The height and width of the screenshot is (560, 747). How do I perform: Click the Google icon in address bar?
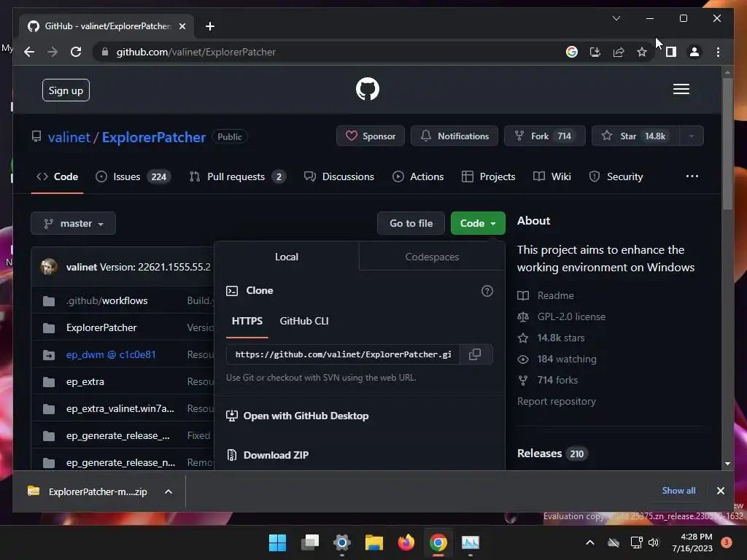pos(572,52)
